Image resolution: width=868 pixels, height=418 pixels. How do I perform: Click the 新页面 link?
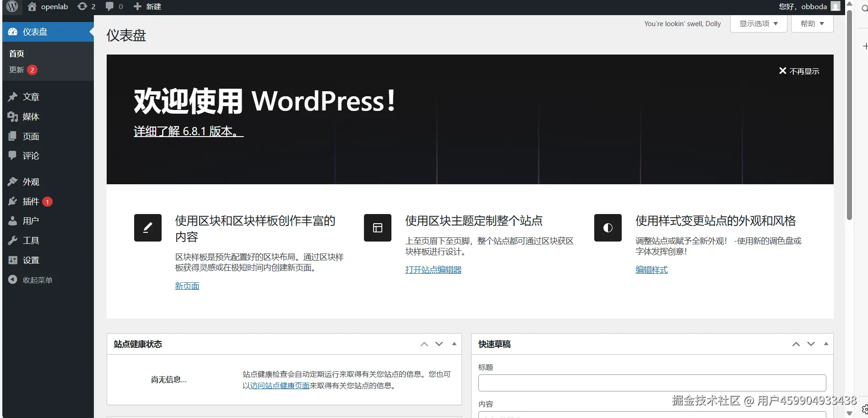(x=187, y=286)
